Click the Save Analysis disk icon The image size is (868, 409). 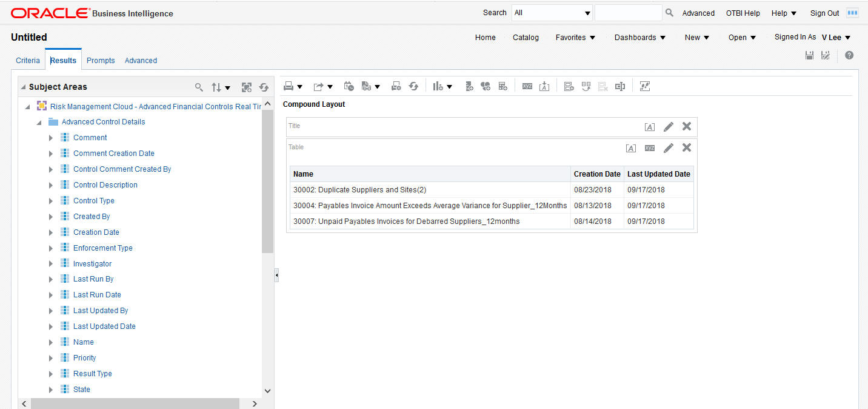(x=809, y=55)
